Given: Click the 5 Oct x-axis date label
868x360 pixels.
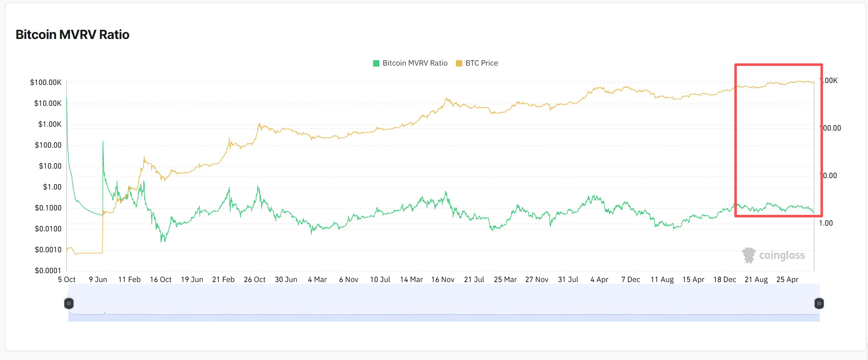Looking at the screenshot, I should (x=67, y=280).
